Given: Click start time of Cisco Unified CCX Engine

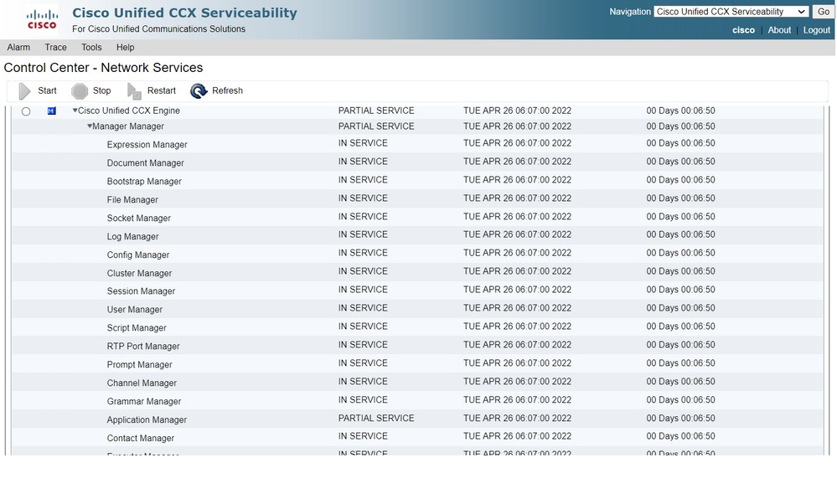Looking at the screenshot, I should click(517, 111).
